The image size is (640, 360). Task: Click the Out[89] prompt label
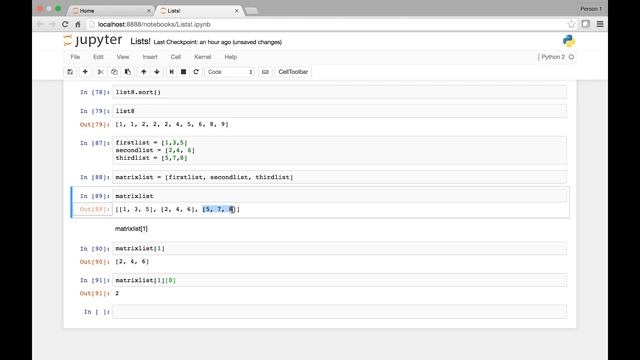95,209
